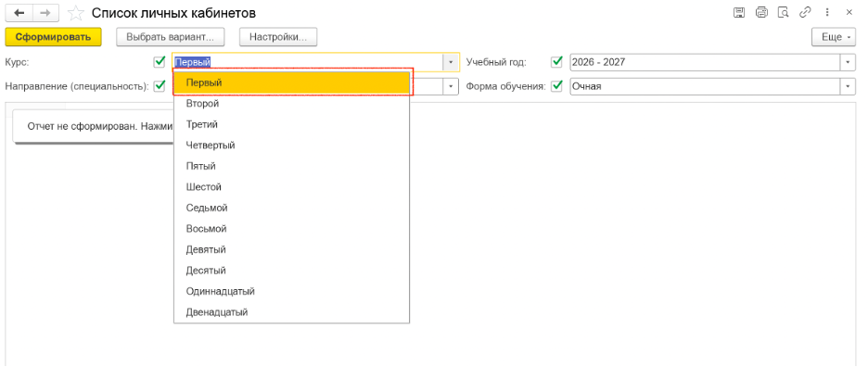Expand the Направление (специальность) dropdown arrow

click(x=452, y=86)
